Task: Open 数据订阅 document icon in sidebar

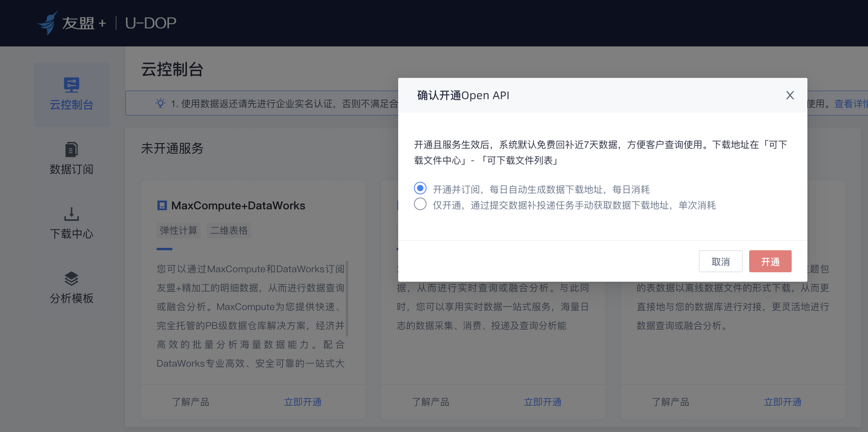Action: pos(72,150)
